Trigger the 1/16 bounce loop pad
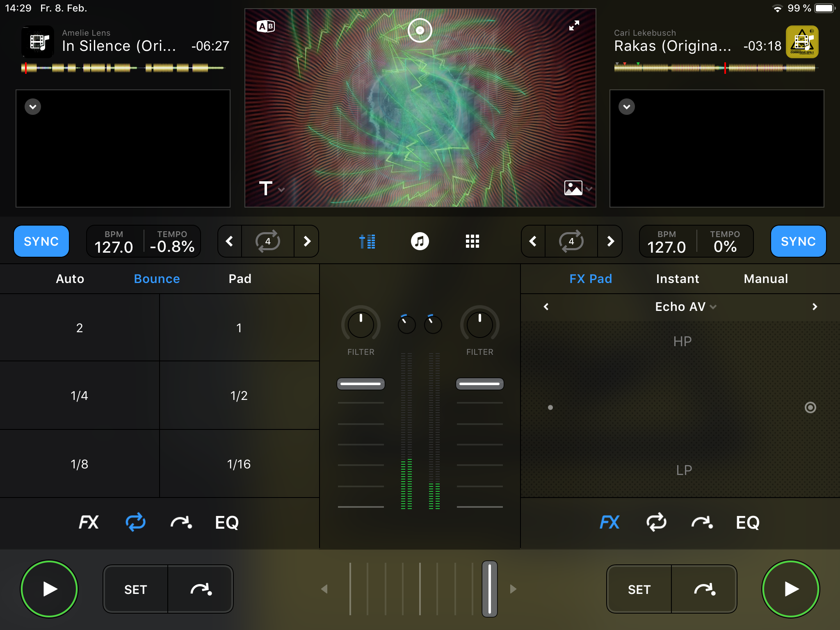 (239, 464)
